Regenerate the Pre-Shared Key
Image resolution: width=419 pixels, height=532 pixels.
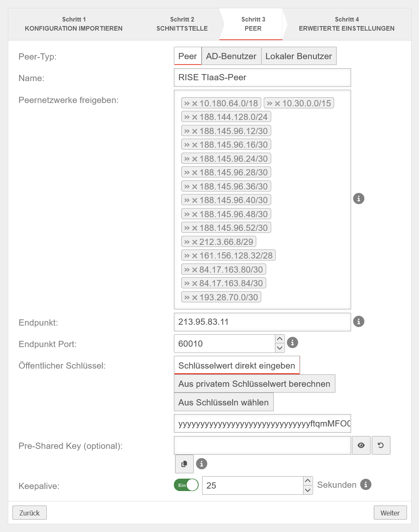381,446
